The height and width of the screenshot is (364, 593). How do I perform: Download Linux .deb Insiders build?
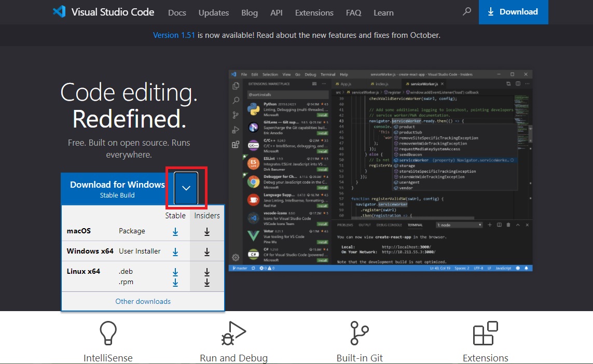point(207,272)
